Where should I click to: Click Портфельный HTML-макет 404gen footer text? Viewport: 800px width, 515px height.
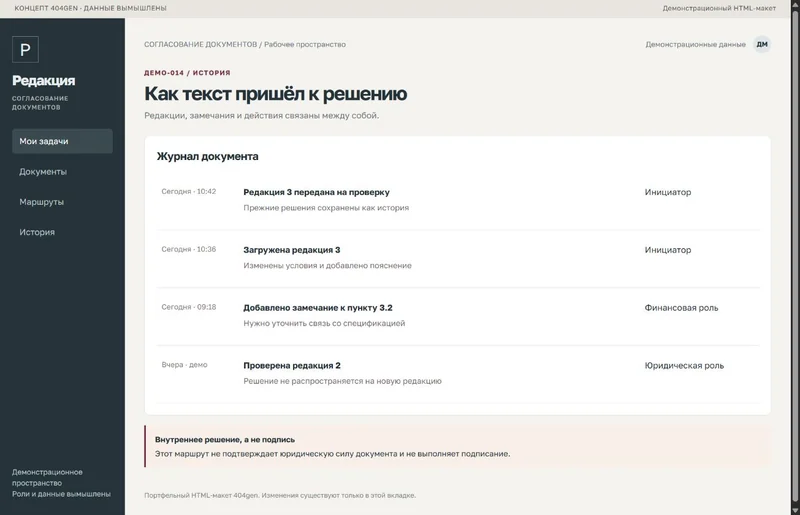280,495
